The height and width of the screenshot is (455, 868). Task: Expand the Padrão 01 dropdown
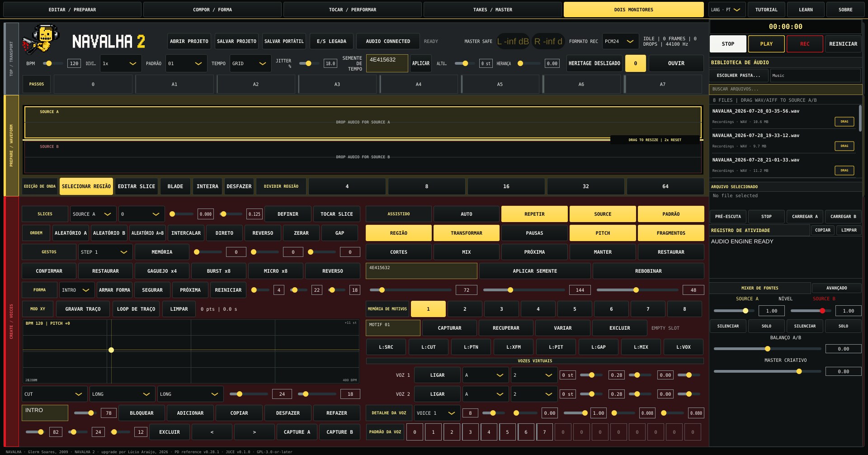click(x=186, y=63)
